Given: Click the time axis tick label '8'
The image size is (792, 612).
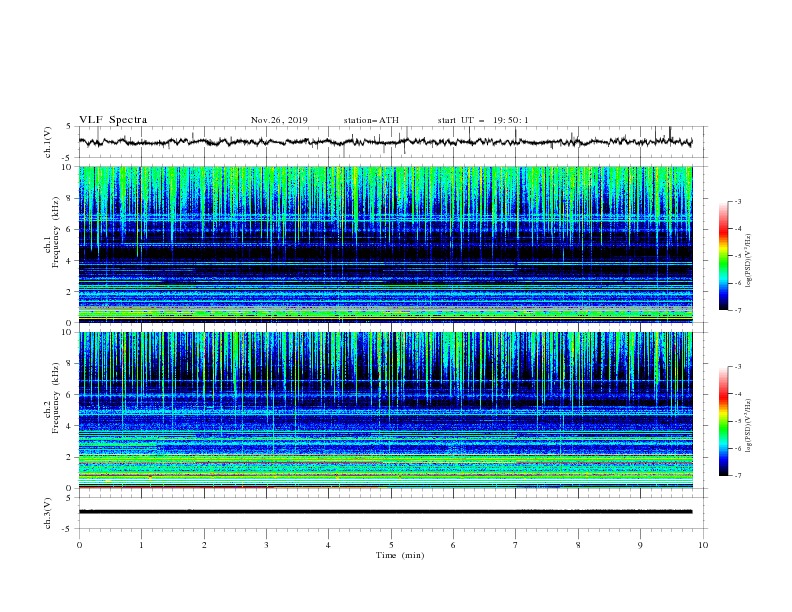Looking at the screenshot, I should pos(578,545).
